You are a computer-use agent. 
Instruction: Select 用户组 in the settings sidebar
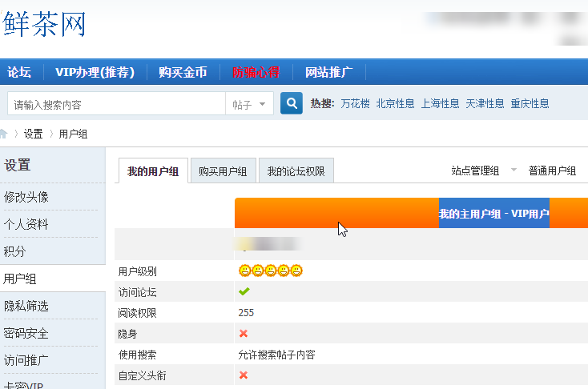[x=19, y=279]
